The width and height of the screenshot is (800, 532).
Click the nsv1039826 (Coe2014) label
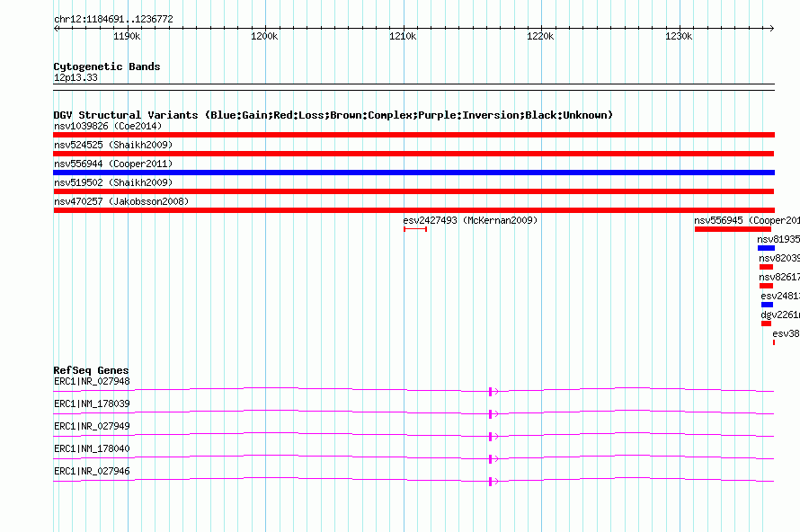coord(108,126)
